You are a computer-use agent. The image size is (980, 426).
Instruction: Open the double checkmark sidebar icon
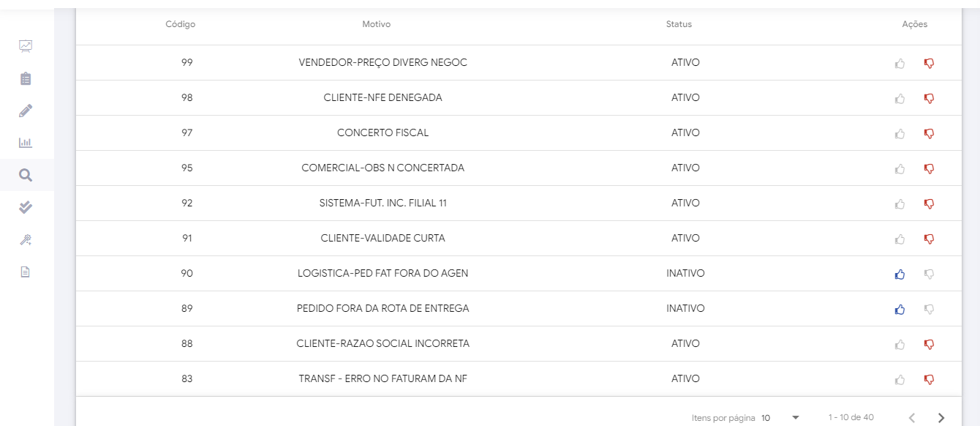click(x=26, y=207)
